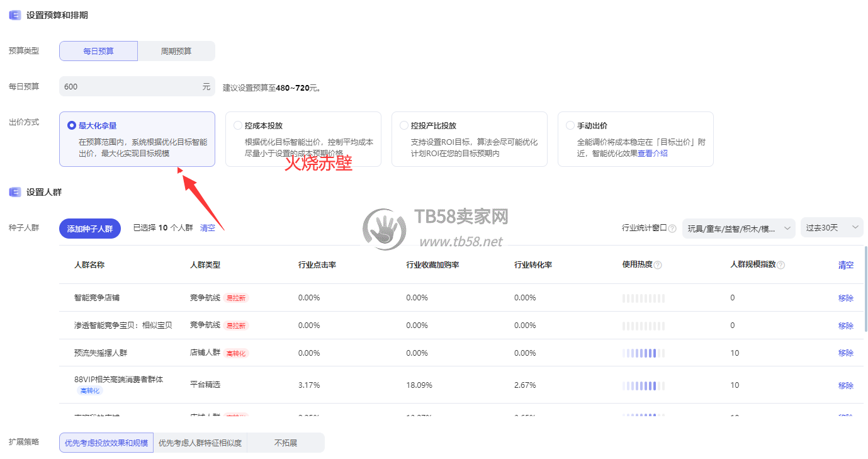Remove the 预流失摇摆人群 audience row
Image resolution: width=868 pixels, height=459 pixels.
846,353
